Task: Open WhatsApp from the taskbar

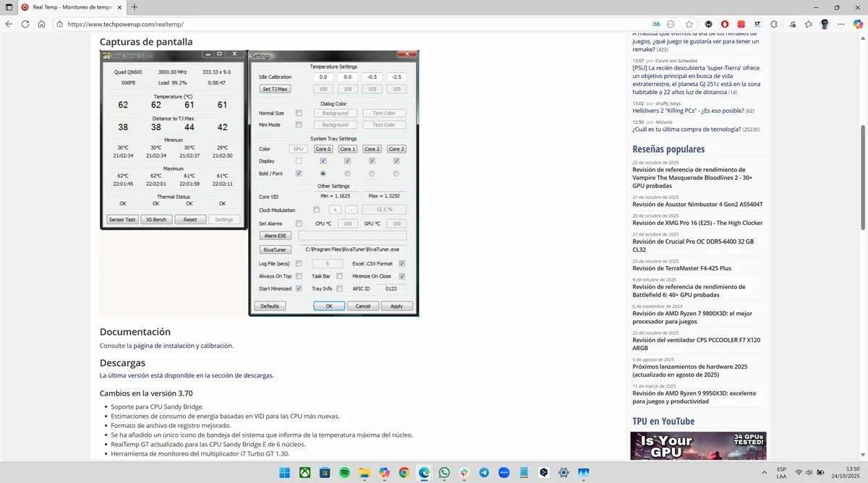Action: [x=444, y=472]
